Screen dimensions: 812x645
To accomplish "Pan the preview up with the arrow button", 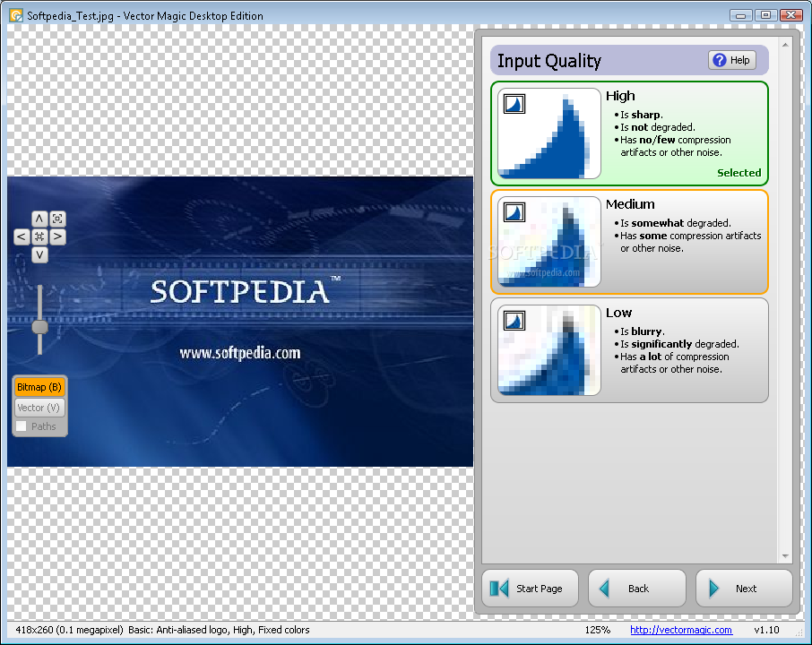I will click(39, 219).
